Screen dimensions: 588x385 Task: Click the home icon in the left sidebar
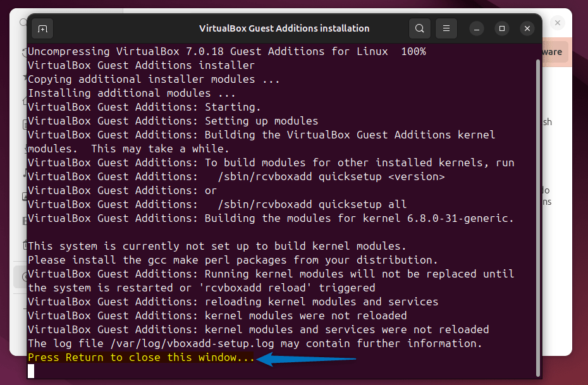coord(24,100)
